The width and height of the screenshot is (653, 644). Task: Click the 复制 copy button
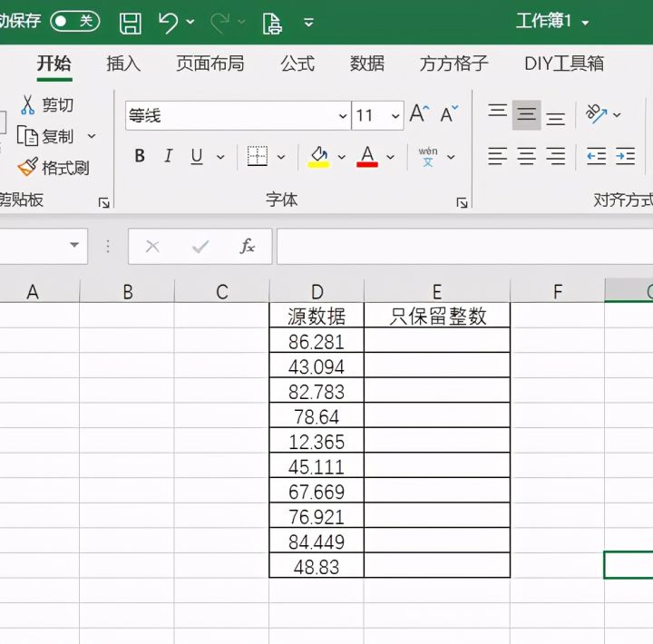click(45, 136)
